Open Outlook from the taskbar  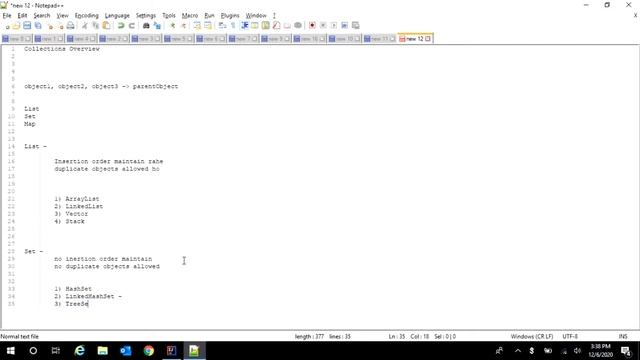[126, 351]
